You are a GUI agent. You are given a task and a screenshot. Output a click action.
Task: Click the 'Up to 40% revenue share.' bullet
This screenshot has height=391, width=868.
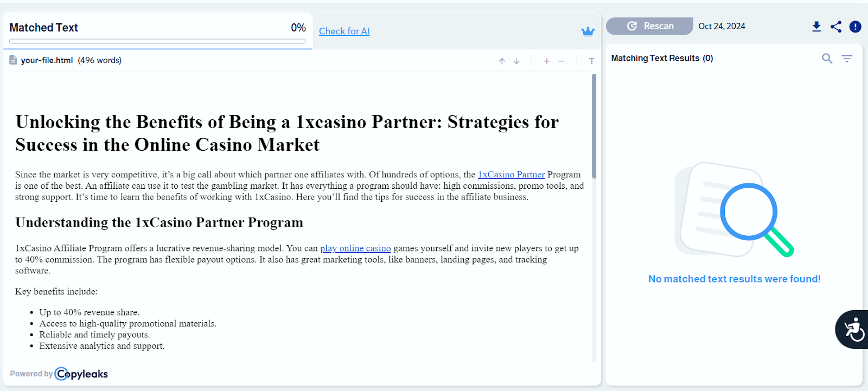pos(90,312)
